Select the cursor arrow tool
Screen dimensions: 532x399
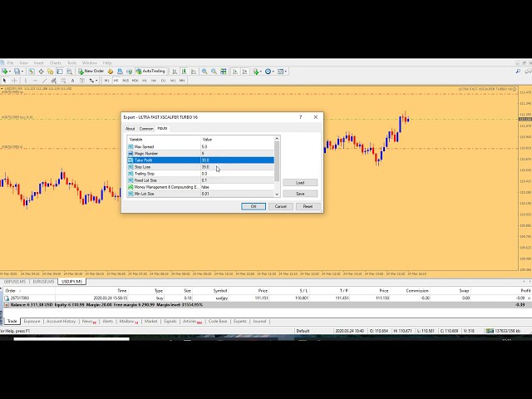point(4,81)
